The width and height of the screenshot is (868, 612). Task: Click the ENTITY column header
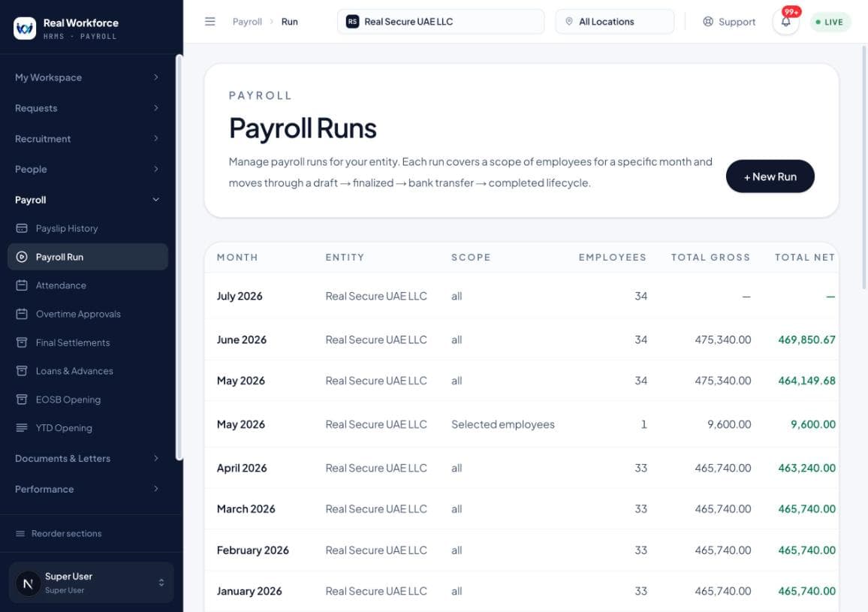point(345,257)
